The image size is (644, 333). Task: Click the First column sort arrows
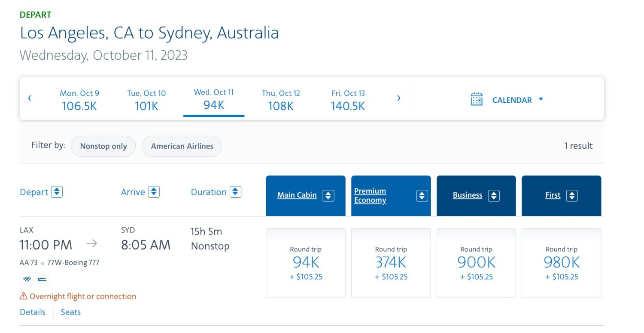pyautogui.click(x=572, y=196)
